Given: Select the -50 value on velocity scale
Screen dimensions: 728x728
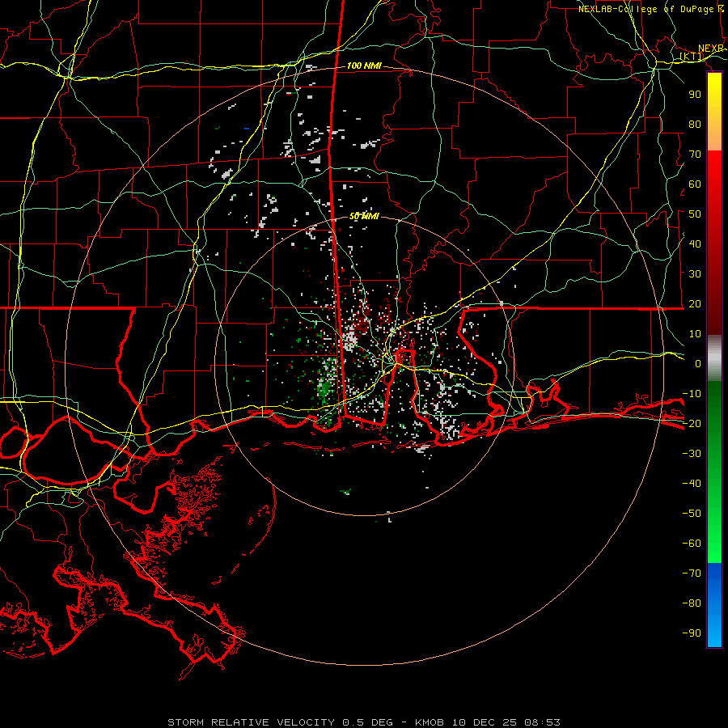Looking at the screenshot, I should 692,514.
